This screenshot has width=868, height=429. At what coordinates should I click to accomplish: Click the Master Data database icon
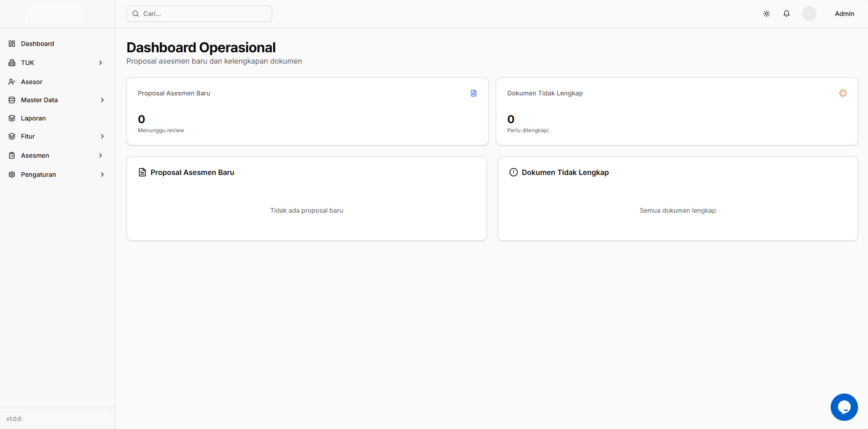pyautogui.click(x=12, y=100)
